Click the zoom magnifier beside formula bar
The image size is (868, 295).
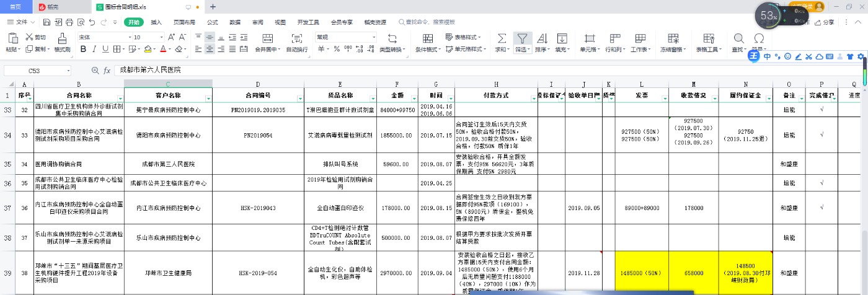pos(95,71)
